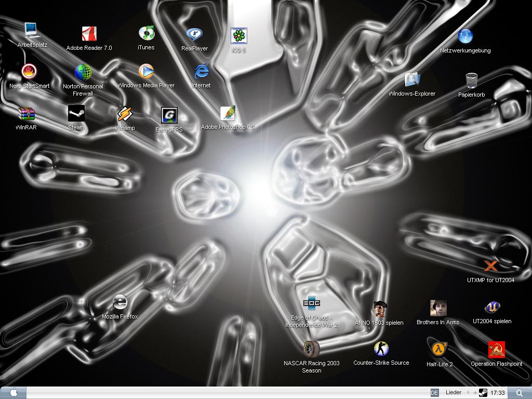Image resolution: width=532 pixels, height=399 pixels.
Task: Click the 17:33 clock
Action: [x=497, y=393]
